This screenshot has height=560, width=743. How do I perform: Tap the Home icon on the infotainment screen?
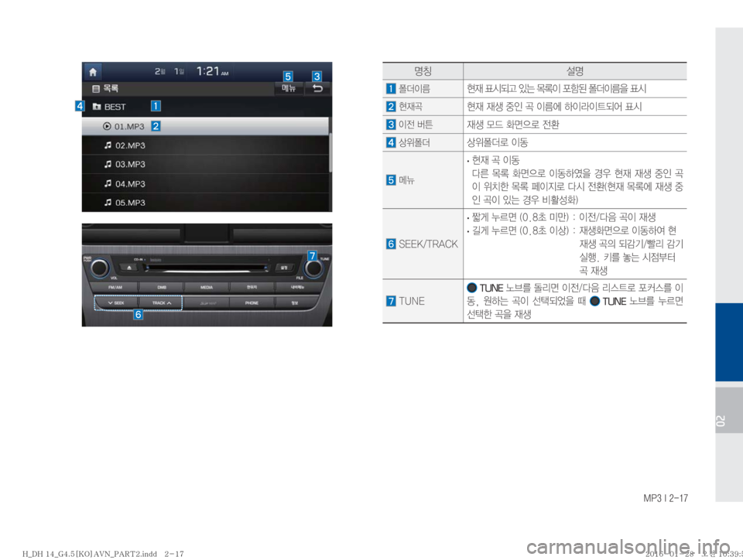click(x=94, y=70)
